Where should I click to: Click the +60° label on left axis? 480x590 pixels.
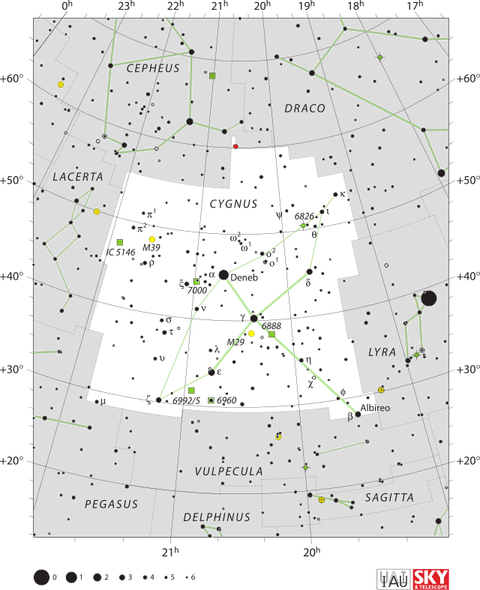(11, 79)
